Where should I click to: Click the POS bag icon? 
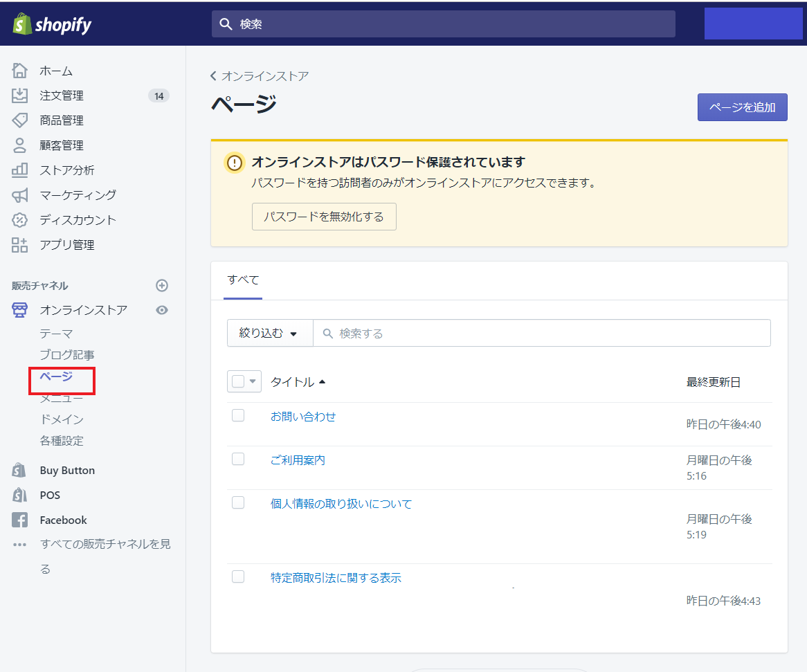[19, 495]
